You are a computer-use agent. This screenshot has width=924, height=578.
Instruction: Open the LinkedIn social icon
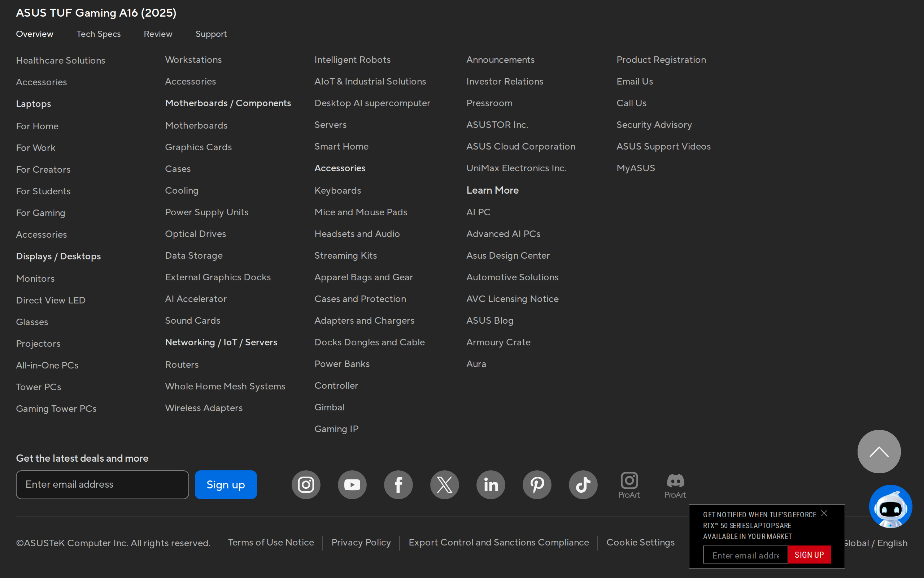[491, 485]
